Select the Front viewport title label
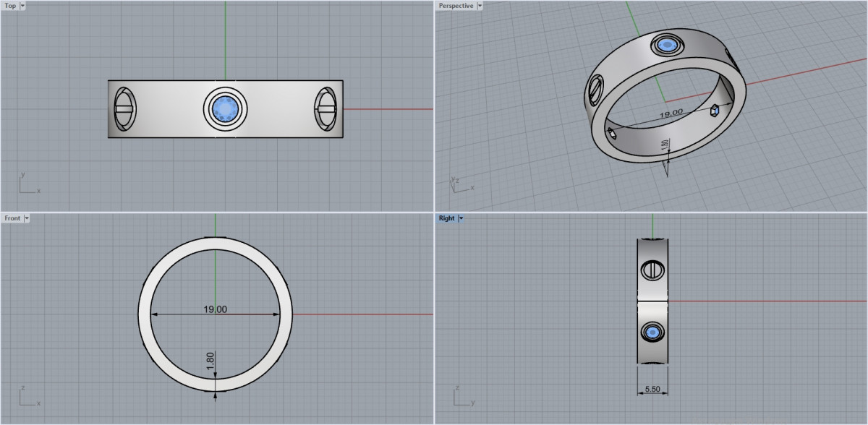The width and height of the screenshot is (868, 425). point(12,218)
